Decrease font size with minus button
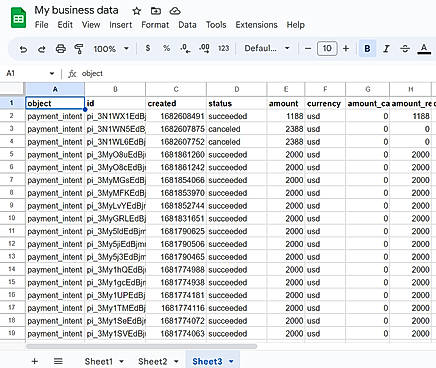 point(308,49)
